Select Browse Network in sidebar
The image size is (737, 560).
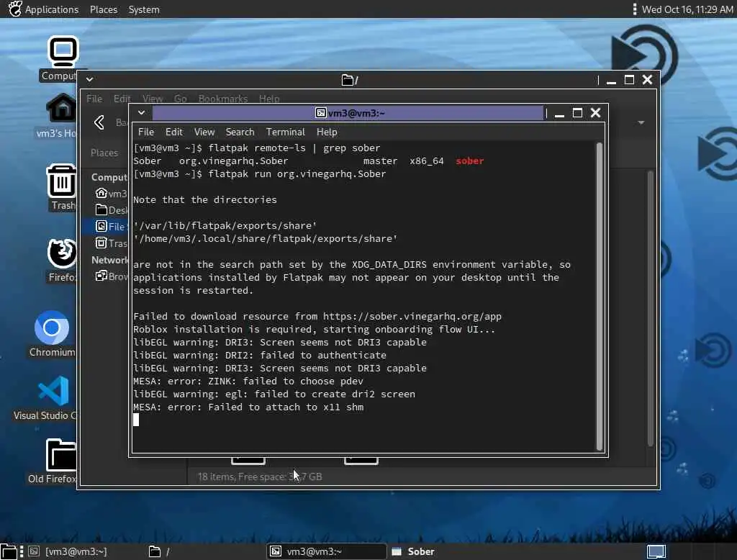pos(112,276)
